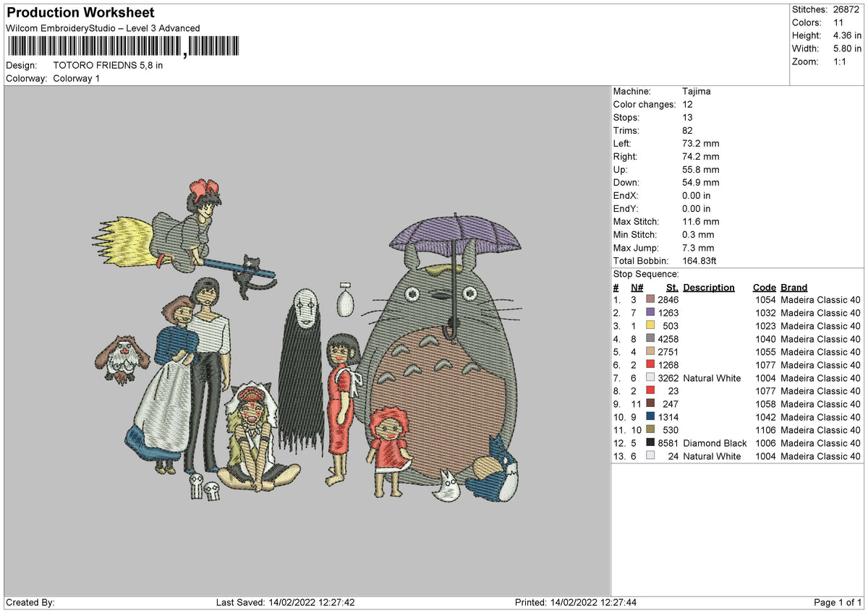Click the gray swatch for stop 4
The image size is (868, 613).
tap(650, 339)
